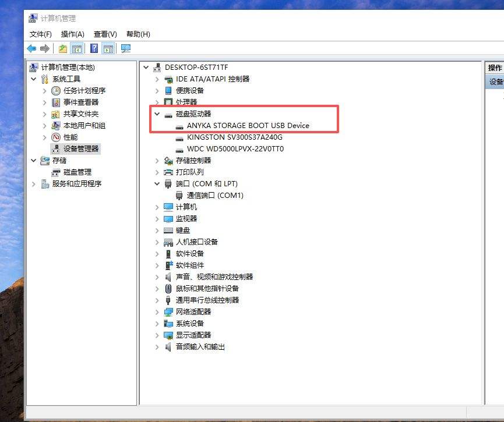The width and height of the screenshot is (504, 422).
Task: Click the forward navigation arrow
Action: pos(44,48)
